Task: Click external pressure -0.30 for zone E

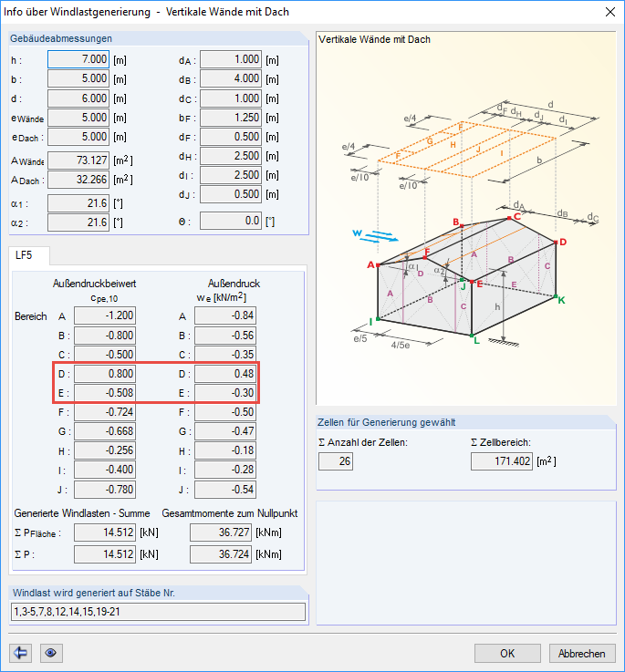Action: click(x=225, y=393)
